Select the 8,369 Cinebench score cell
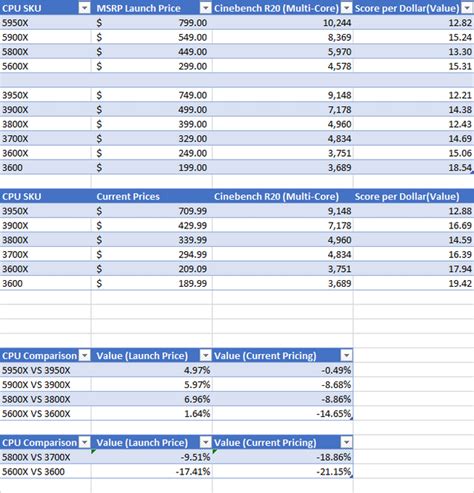The width and height of the screenshot is (474, 493). [283, 37]
